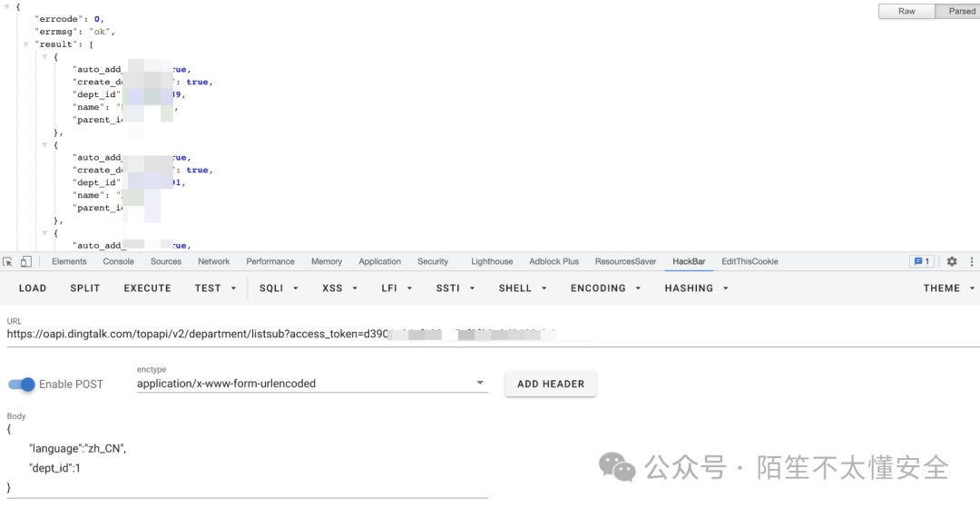Click the "language":"zh_CN" body line

(x=77, y=448)
